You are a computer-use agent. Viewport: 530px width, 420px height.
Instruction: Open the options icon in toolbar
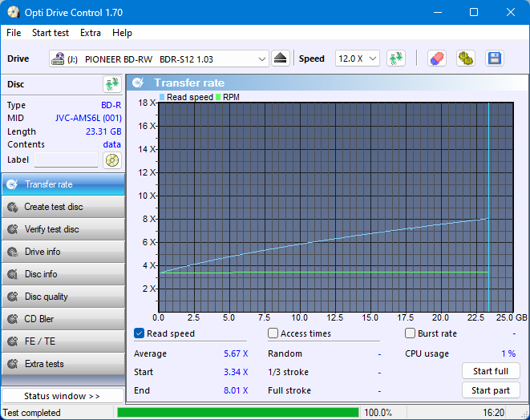click(465, 59)
